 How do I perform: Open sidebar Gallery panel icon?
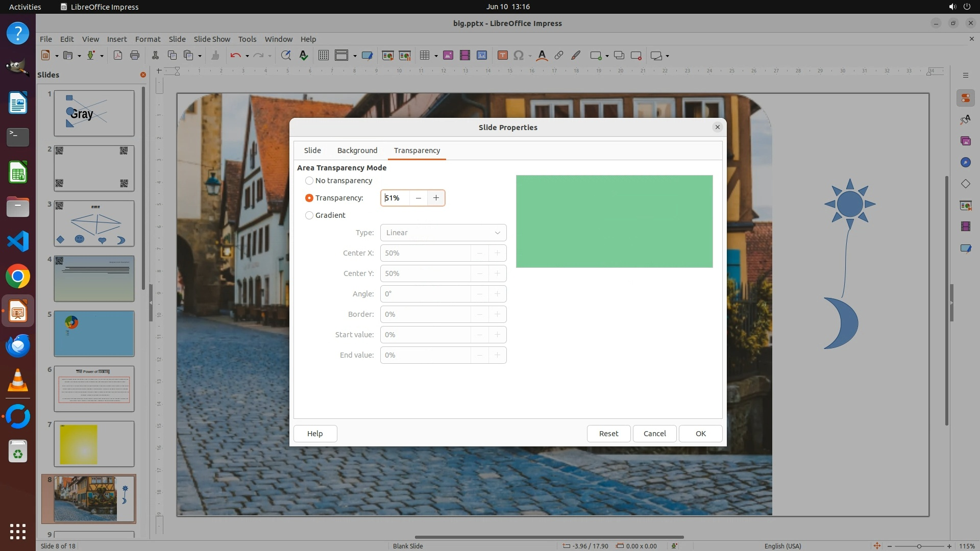965,141
